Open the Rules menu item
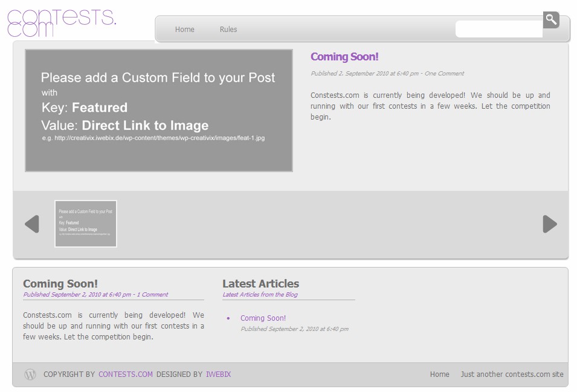 (x=228, y=30)
